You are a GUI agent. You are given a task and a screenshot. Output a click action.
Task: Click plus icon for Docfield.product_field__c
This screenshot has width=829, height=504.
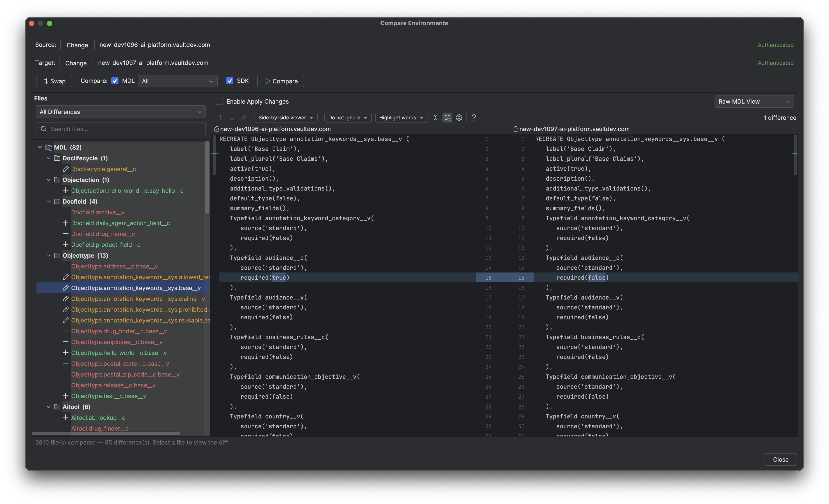point(66,245)
